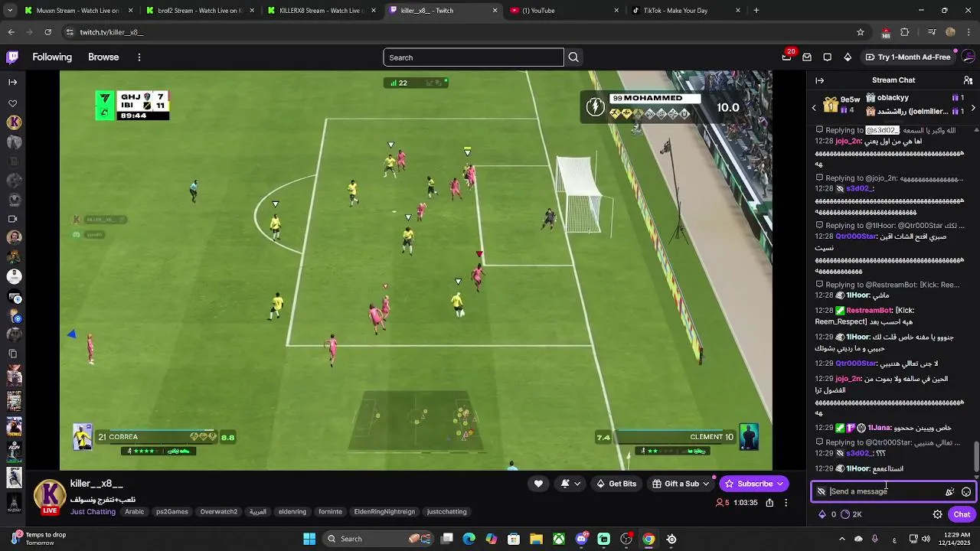Open chat settings gear
The image size is (980, 551).
[x=937, y=514]
